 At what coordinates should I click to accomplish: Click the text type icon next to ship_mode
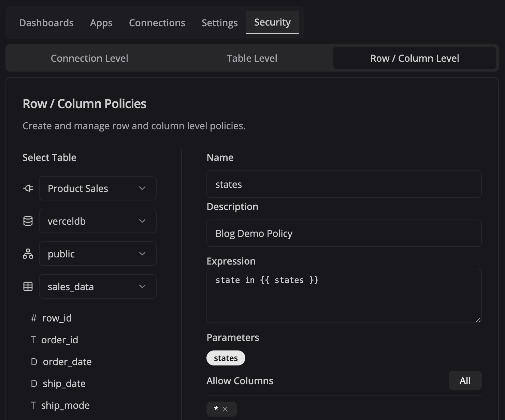[x=33, y=405]
